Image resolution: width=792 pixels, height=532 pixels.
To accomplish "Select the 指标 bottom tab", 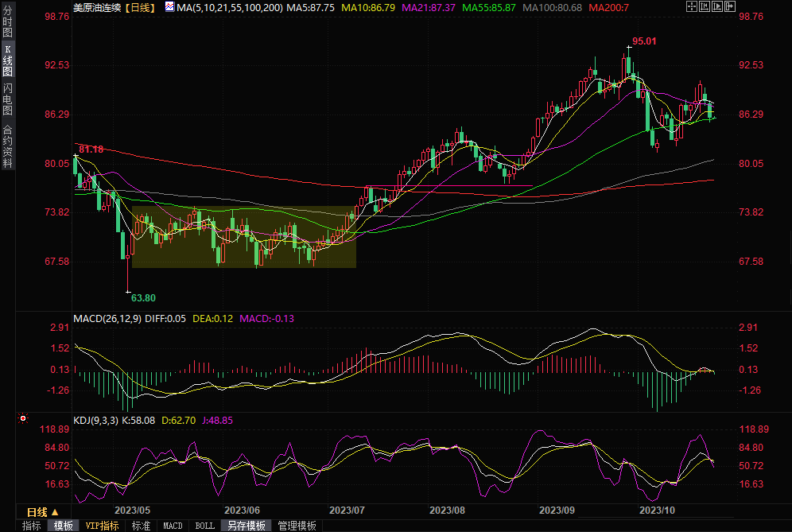I will [32, 526].
